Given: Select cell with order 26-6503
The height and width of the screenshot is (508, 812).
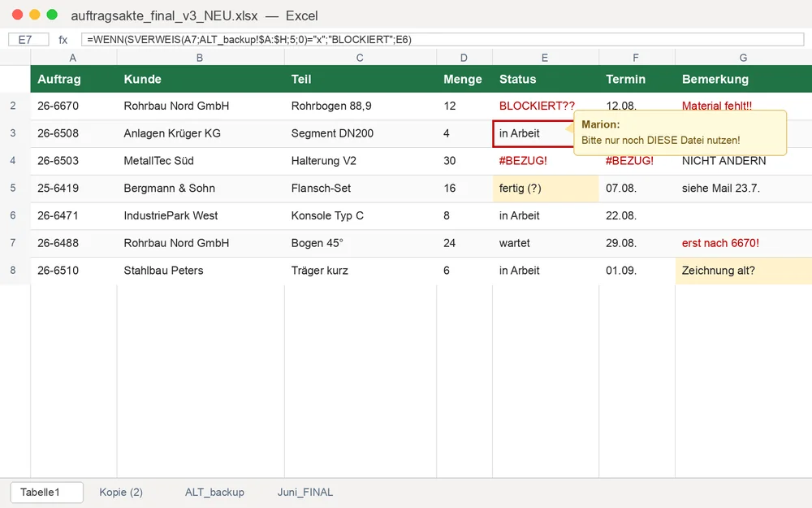Looking at the screenshot, I should click(x=74, y=161).
